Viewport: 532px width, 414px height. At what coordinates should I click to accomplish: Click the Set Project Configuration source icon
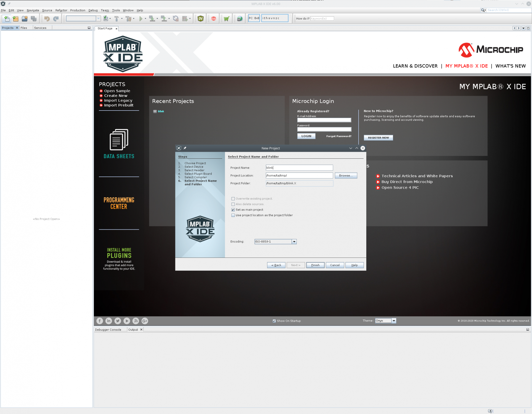coord(106,19)
